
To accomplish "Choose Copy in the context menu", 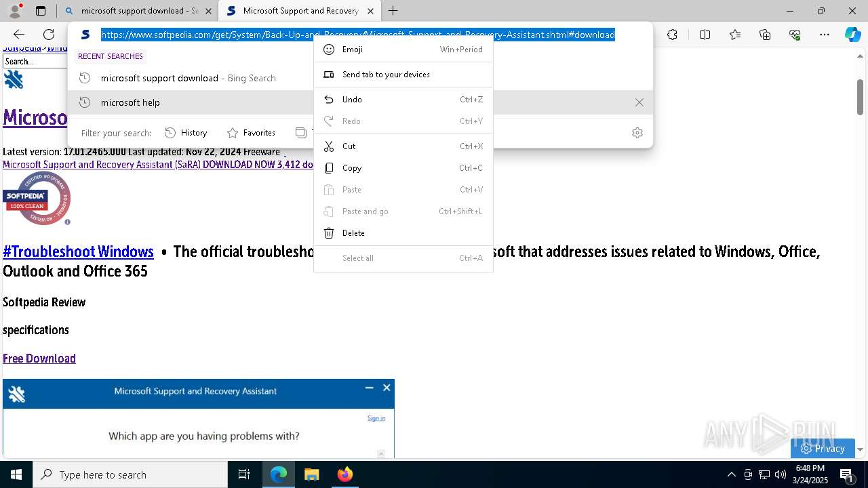I will coord(403,168).
